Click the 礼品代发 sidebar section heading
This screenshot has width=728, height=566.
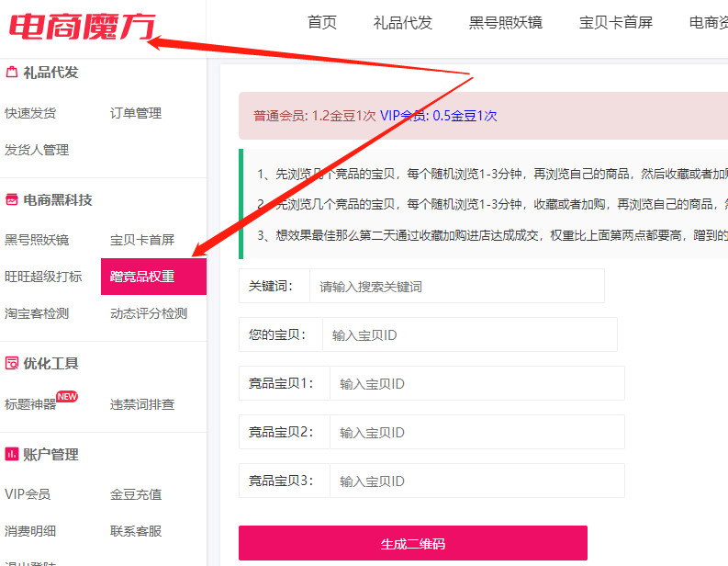[x=51, y=72]
